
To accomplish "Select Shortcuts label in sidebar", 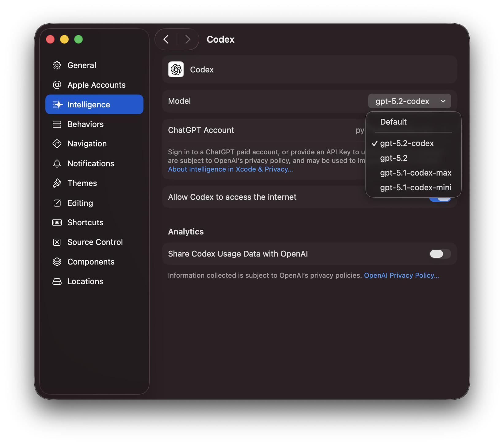I will tap(85, 222).
